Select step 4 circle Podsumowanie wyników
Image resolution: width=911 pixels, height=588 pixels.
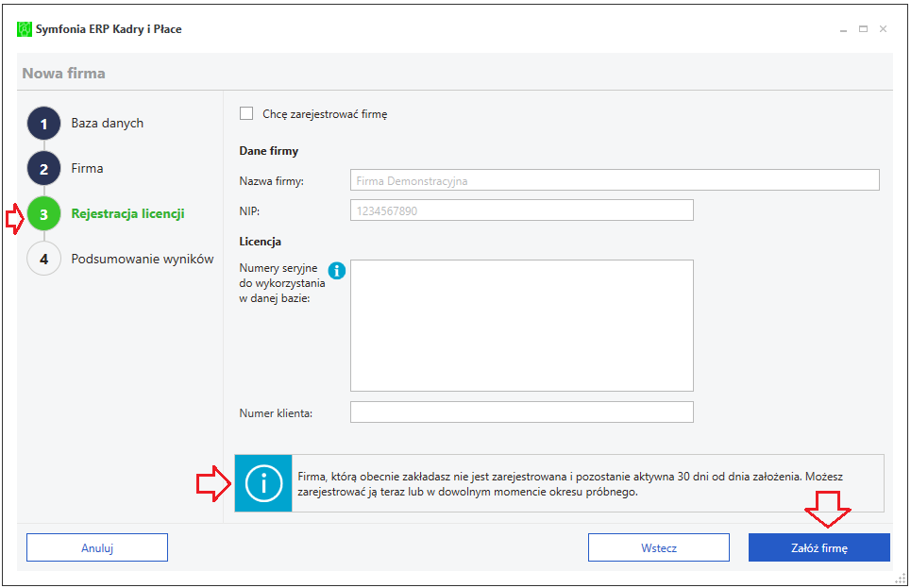click(x=43, y=260)
